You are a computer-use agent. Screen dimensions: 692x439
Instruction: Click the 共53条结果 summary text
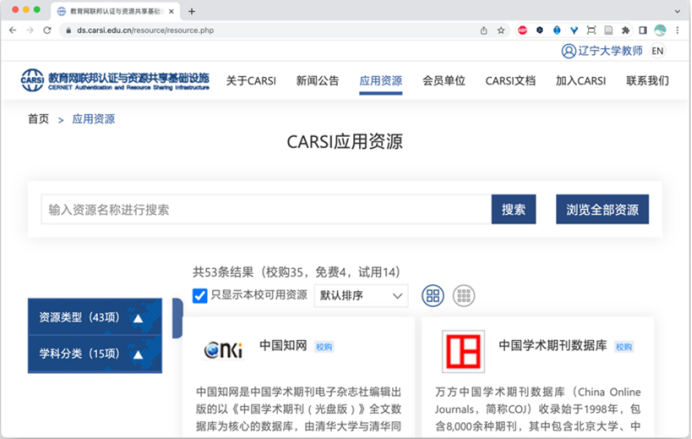[296, 272]
